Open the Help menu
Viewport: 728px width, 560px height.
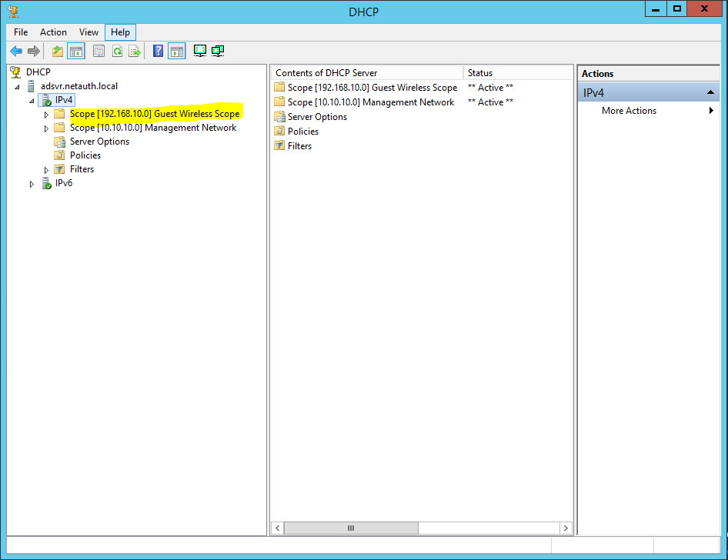point(120,32)
